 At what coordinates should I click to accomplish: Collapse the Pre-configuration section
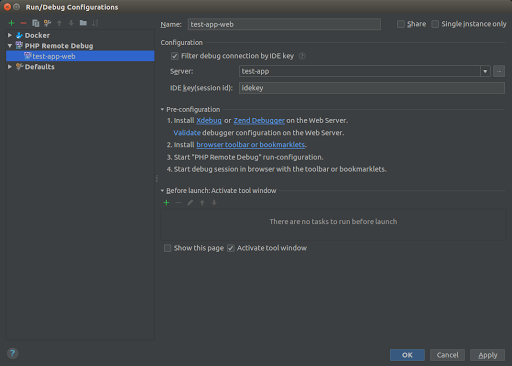pyautogui.click(x=162, y=109)
